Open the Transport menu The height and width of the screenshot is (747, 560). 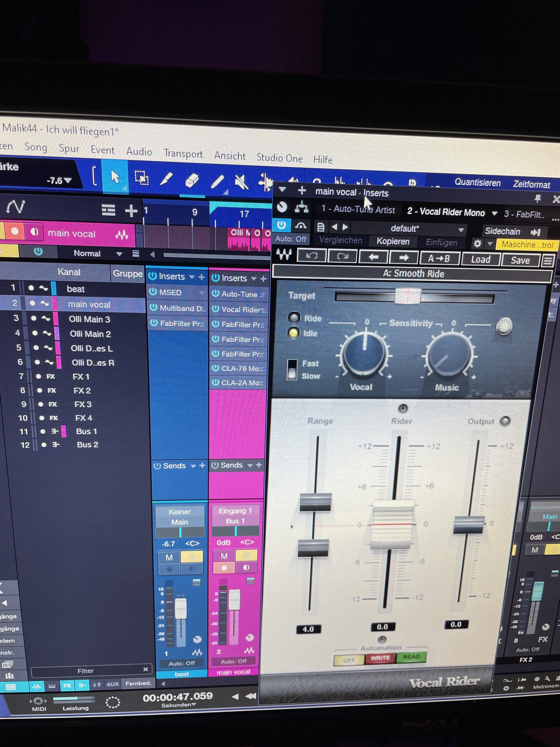tap(183, 154)
